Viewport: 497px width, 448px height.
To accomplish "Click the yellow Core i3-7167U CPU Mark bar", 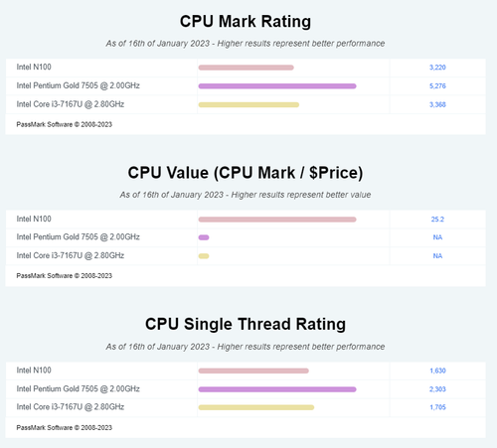I will 248,104.
